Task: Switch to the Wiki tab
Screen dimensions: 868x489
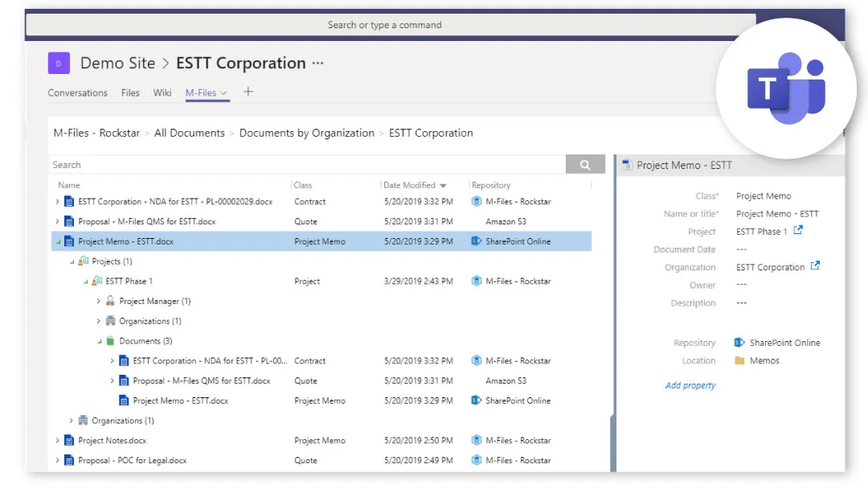Action: (x=162, y=92)
